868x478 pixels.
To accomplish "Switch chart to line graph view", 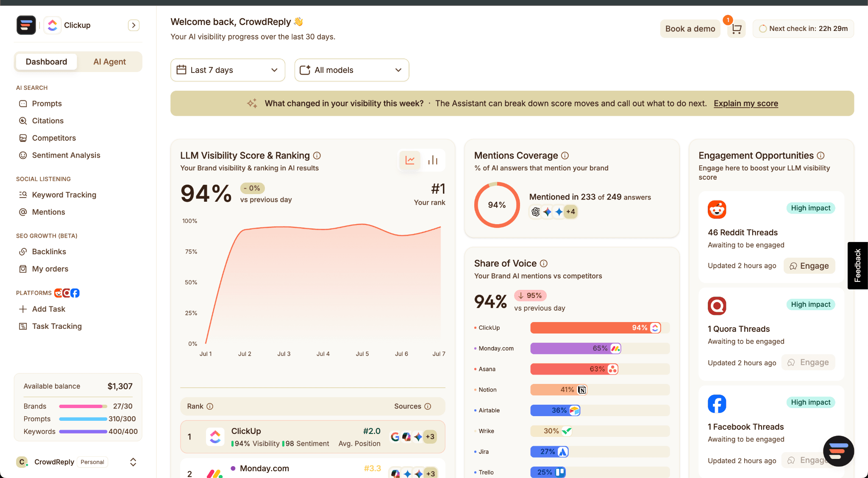I will click(410, 160).
